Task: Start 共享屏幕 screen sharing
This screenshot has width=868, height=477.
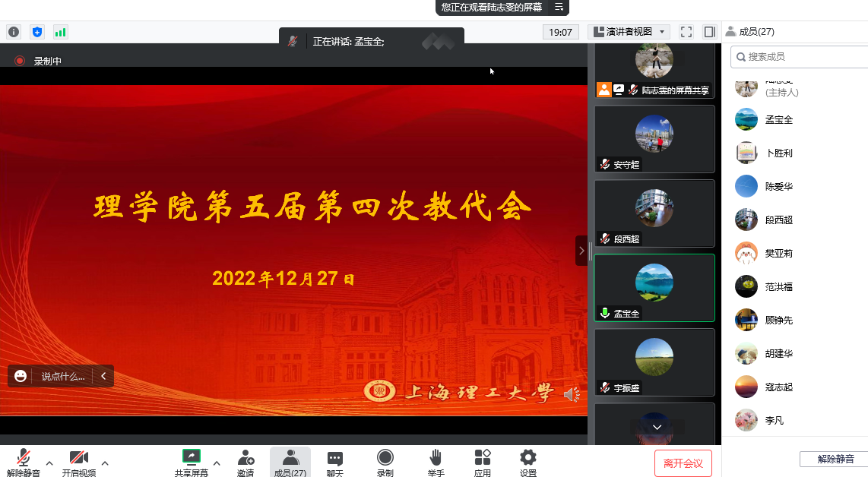Action: pos(192,462)
